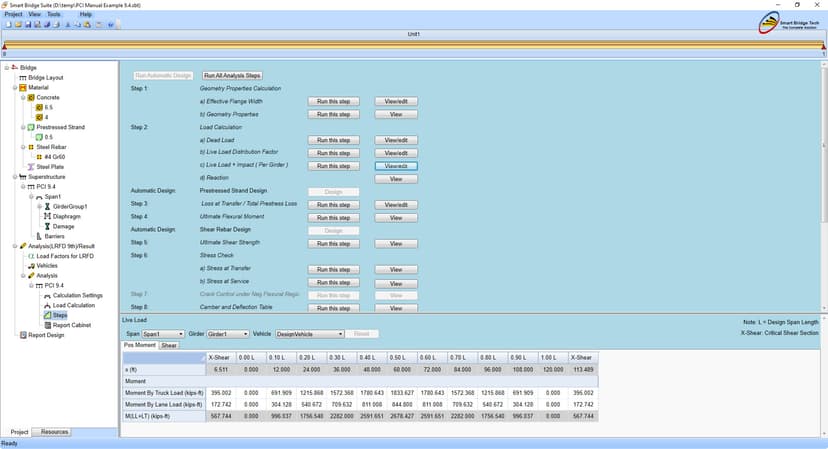Image resolution: width=828 pixels, height=449 pixels.
Task: Collapse the Bridge root node
Action: pyautogui.click(x=7, y=68)
